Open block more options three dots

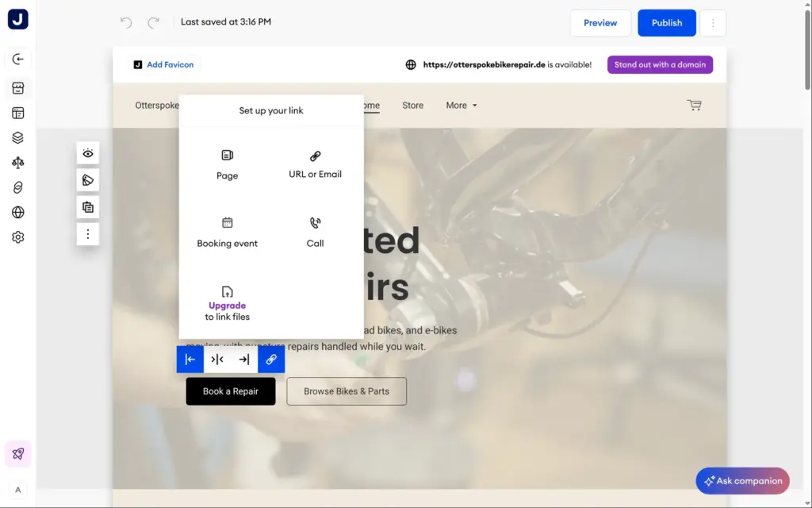point(88,234)
